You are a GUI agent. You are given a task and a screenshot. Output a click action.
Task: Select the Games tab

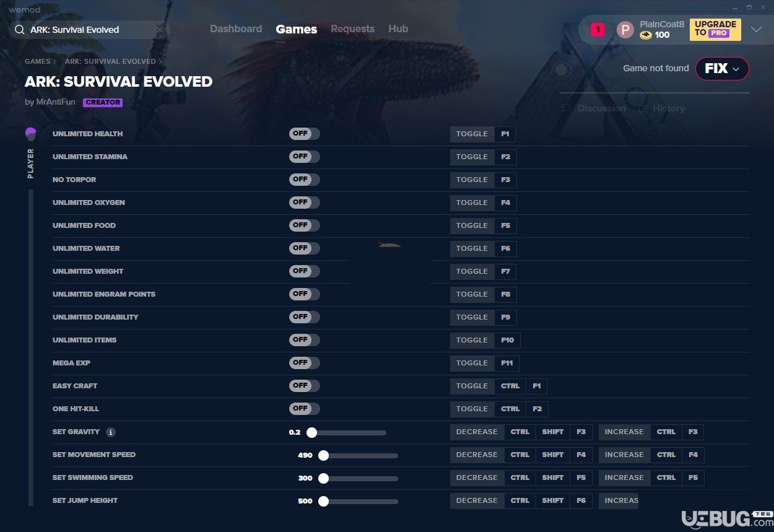297,29
